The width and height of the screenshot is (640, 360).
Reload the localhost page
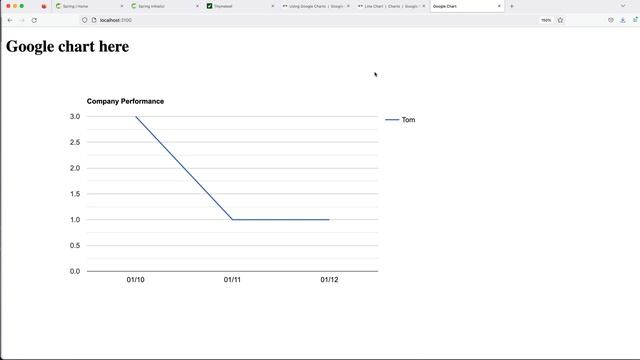click(34, 20)
